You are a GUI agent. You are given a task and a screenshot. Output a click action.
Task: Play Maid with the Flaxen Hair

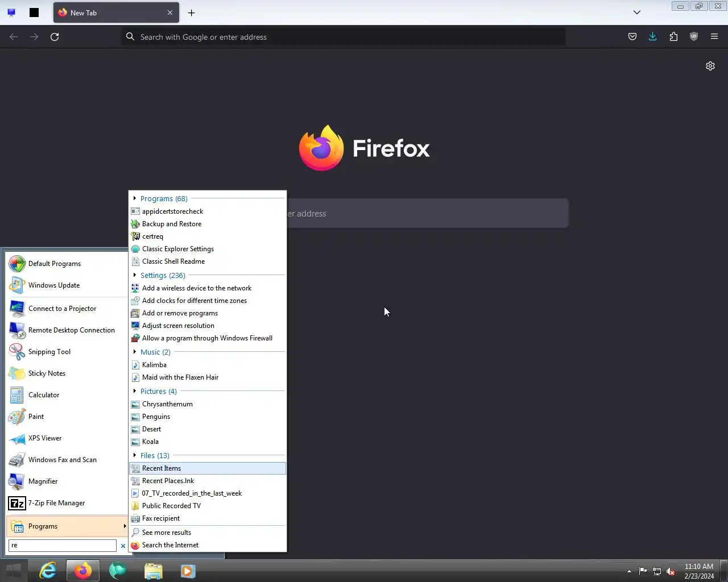pyautogui.click(x=208, y=377)
